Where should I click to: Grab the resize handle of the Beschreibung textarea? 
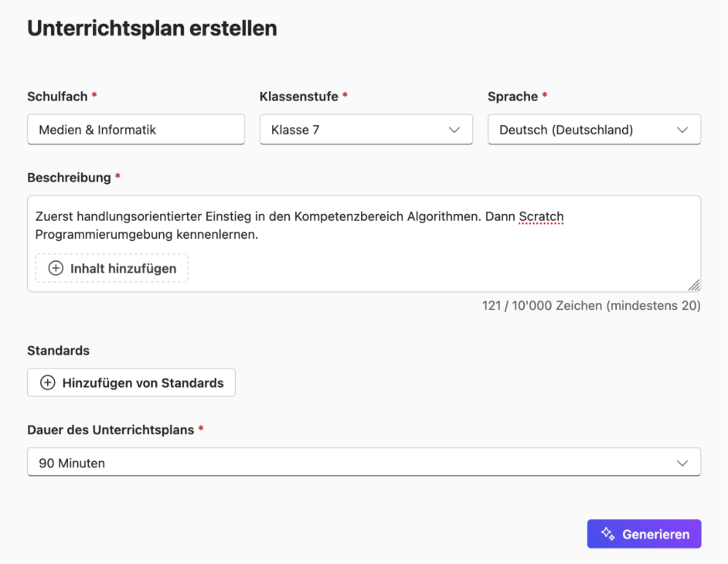693,285
